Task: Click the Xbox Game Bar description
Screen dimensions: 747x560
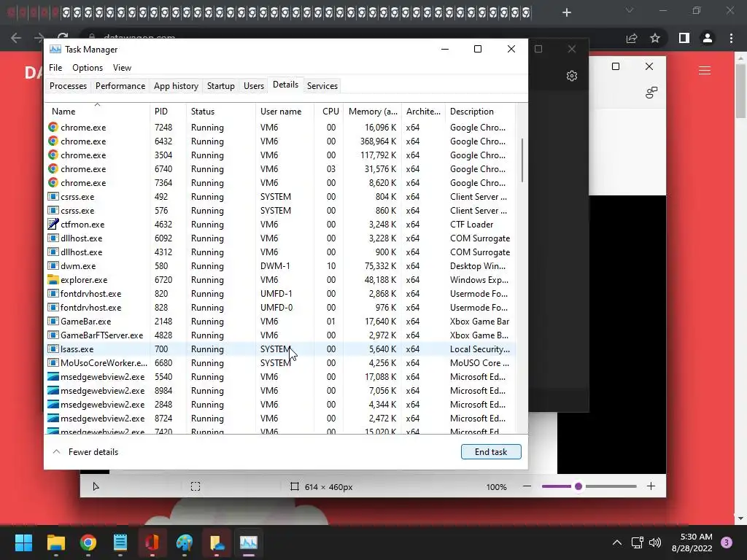Action: point(479,322)
